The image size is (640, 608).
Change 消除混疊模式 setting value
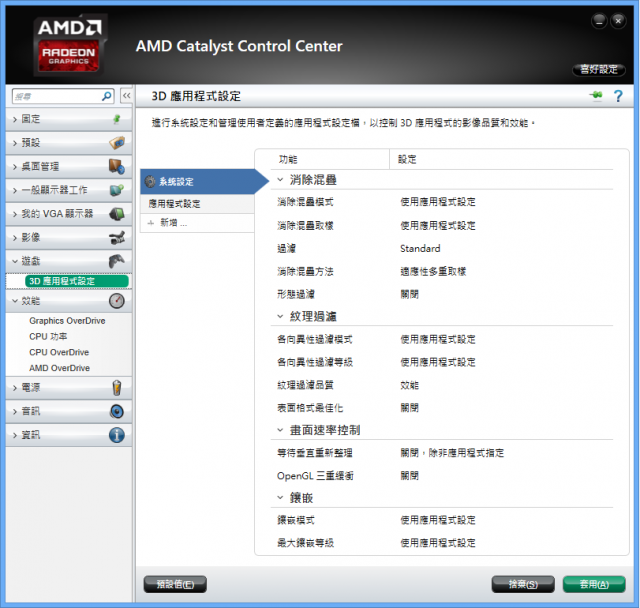tap(438, 202)
